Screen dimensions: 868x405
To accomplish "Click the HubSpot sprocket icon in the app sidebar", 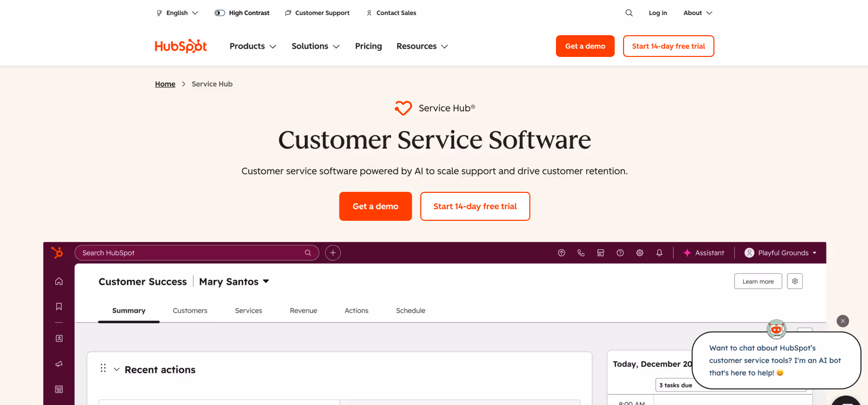I will tap(57, 253).
